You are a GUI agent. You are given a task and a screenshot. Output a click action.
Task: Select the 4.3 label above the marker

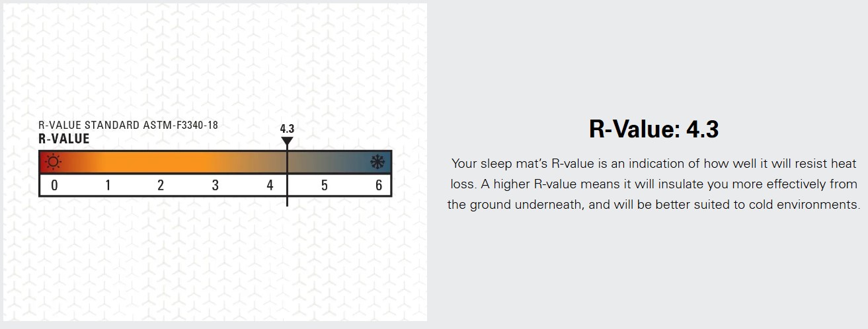(287, 129)
